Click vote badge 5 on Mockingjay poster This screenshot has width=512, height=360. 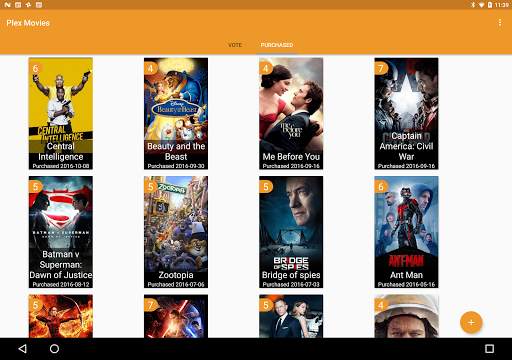pos(36,305)
